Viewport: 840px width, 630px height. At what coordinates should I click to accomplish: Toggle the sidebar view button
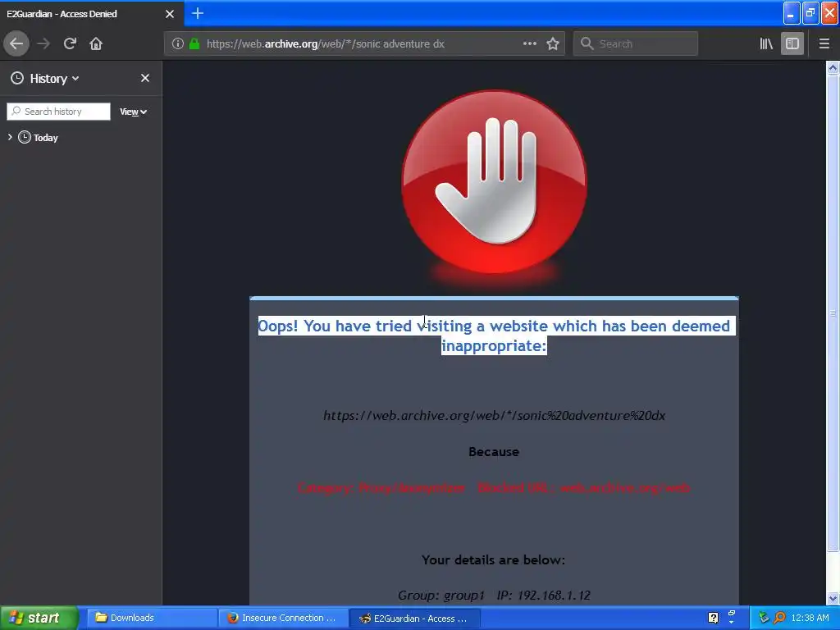(792, 43)
